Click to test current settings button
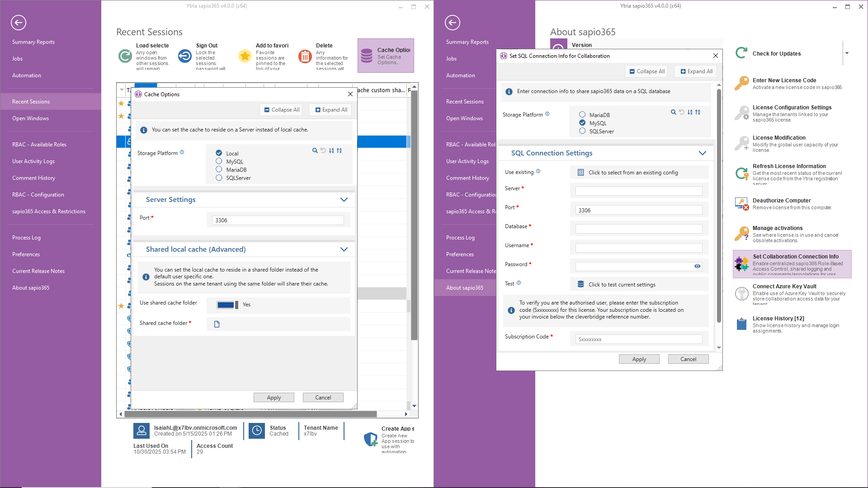The image size is (868, 488). pos(622,285)
